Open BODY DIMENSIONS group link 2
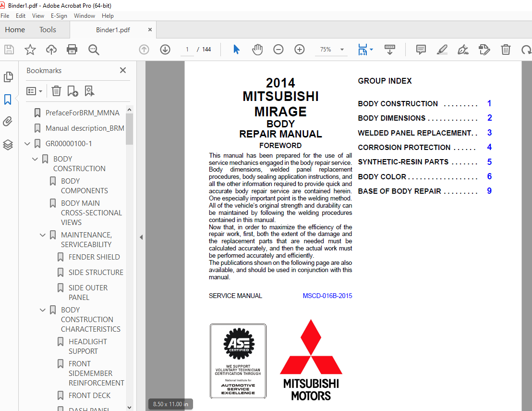 pyautogui.click(x=490, y=118)
